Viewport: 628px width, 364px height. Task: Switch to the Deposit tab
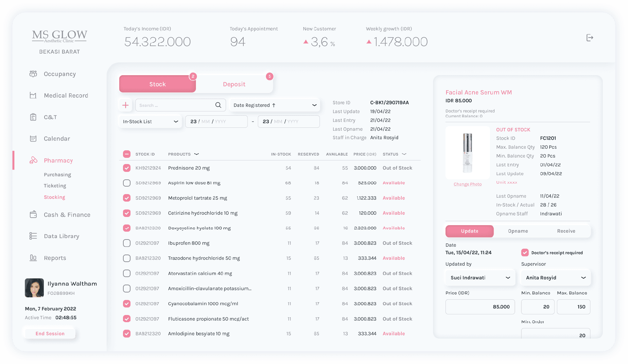234,84
